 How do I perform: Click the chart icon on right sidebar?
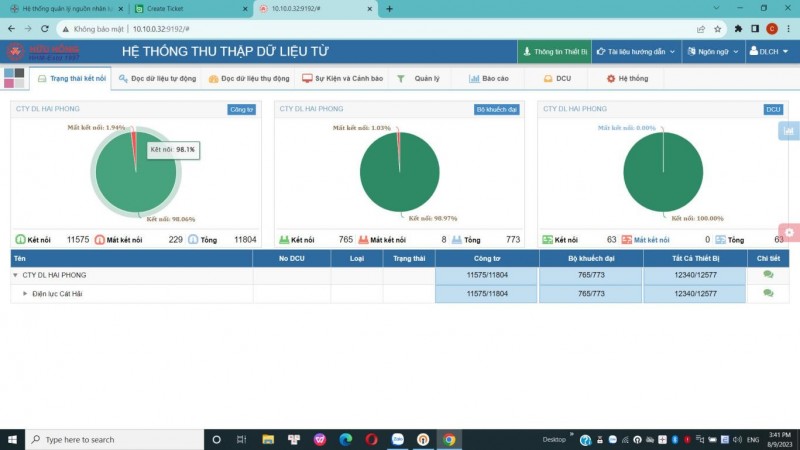pyautogui.click(x=789, y=130)
